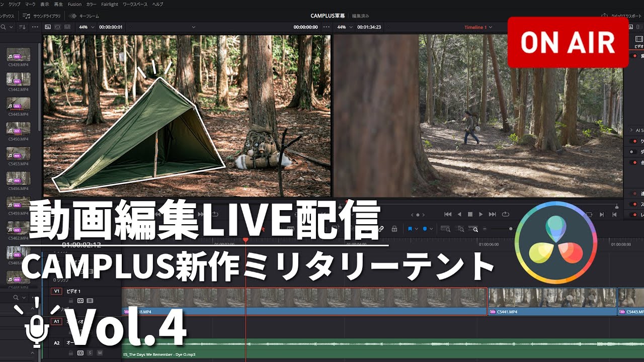This screenshot has height=362, width=644.
Task: Select the C5441.MP4 clip in timeline
Action: tap(552, 302)
